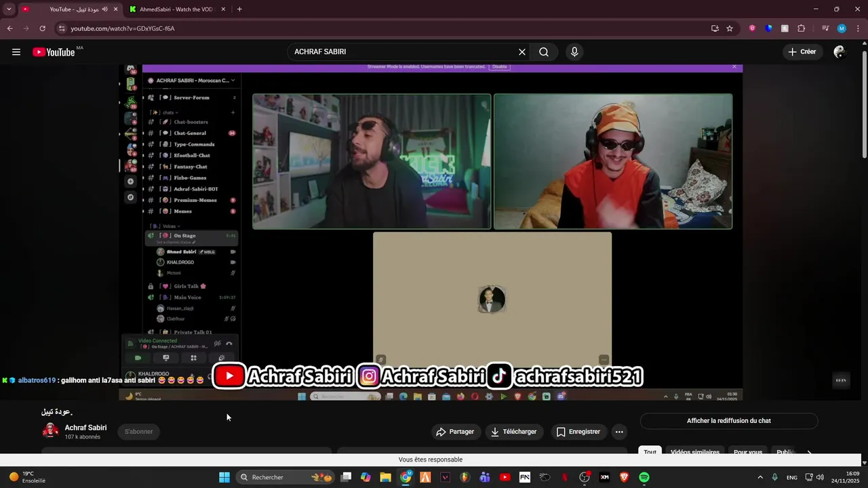Open the 16:09 clock and calendar
The image size is (868, 488).
pyautogui.click(x=846, y=477)
